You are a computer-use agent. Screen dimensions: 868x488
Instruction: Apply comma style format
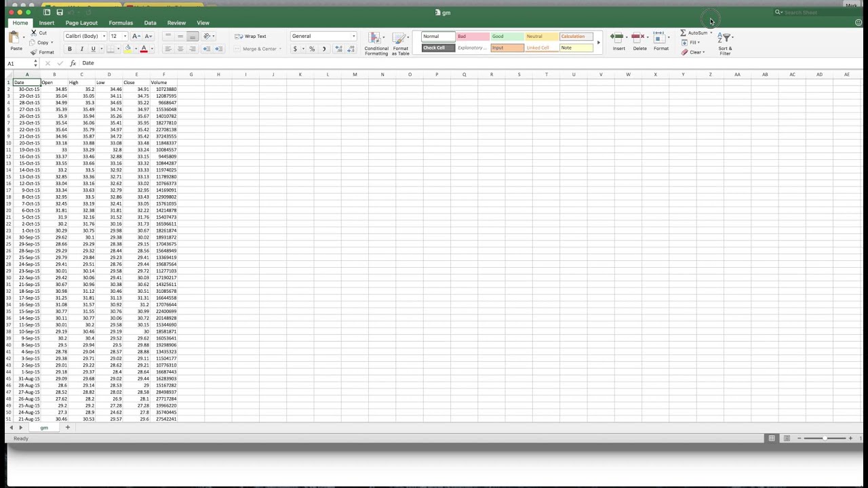(324, 49)
